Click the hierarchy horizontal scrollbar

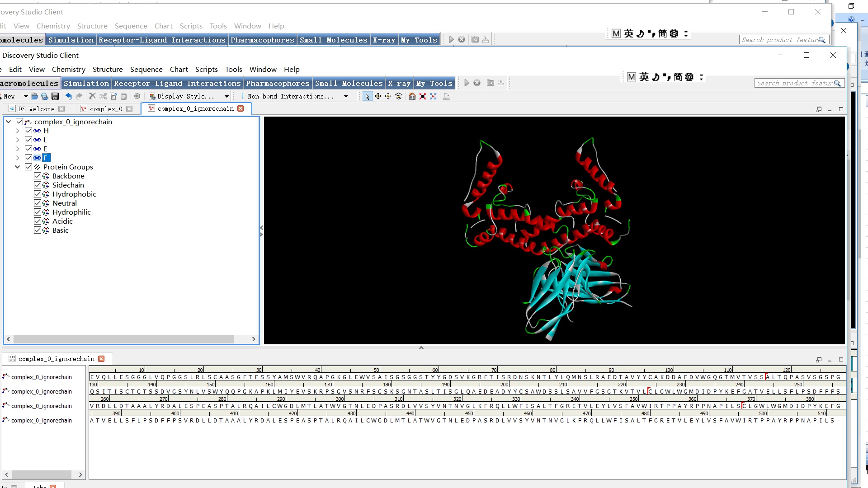click(124, 339)
